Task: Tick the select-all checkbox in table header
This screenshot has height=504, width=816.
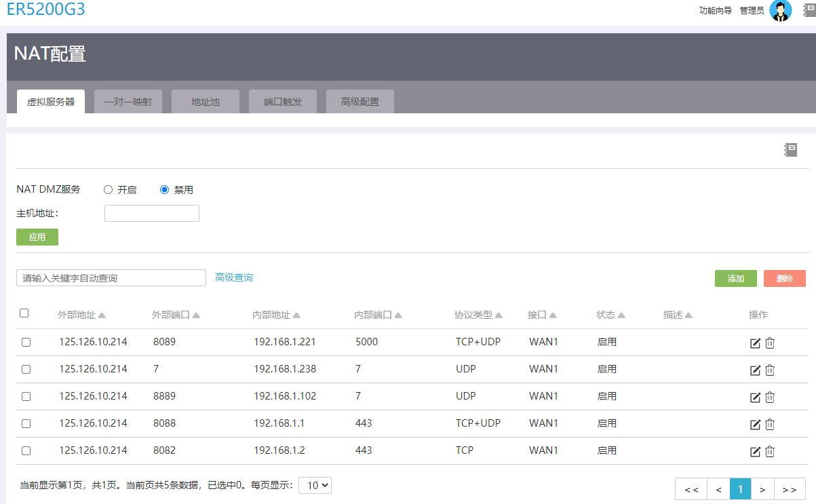Action: point(24,313)
